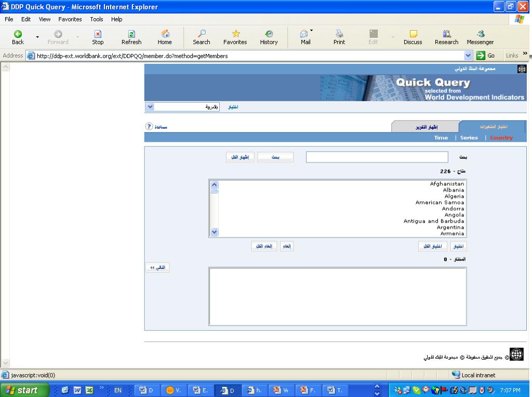Select the Series sub-tab

click(x=469, y=138)
